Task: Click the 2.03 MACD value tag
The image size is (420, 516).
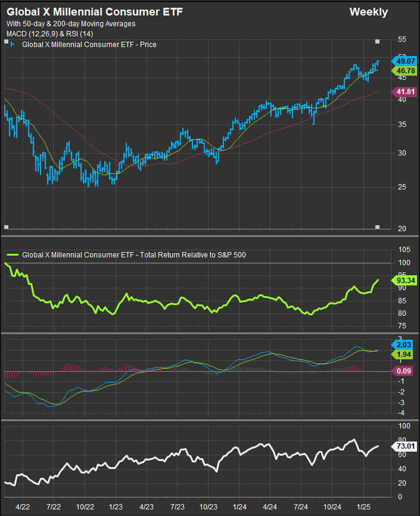Action: point(402,345)
